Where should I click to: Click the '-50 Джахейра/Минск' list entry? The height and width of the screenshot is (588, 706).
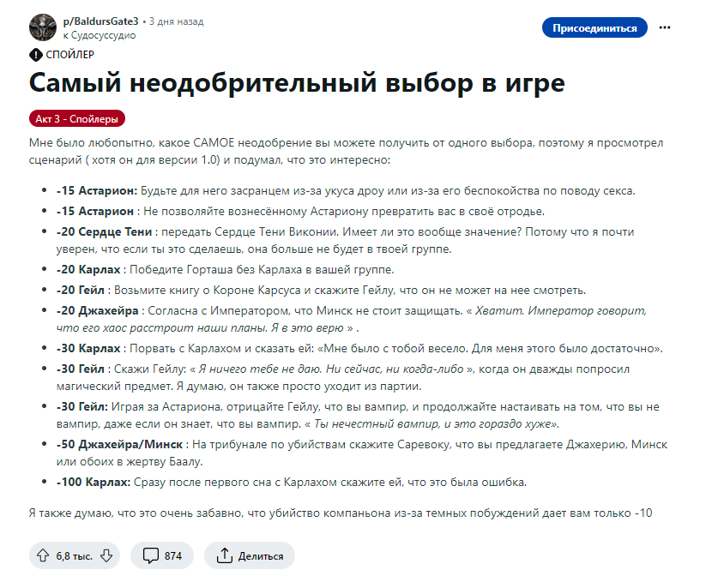point(120,444)
